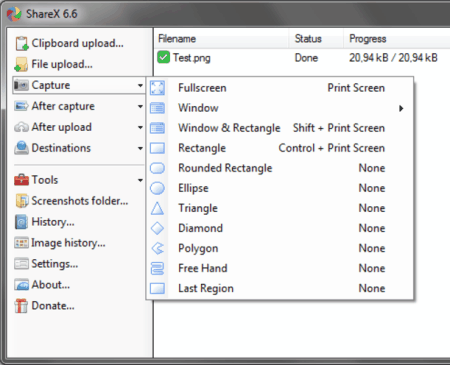Click the Ellipse shape icon
The image size is (450, 365).
pyautogui.click(x=157, y=188)
